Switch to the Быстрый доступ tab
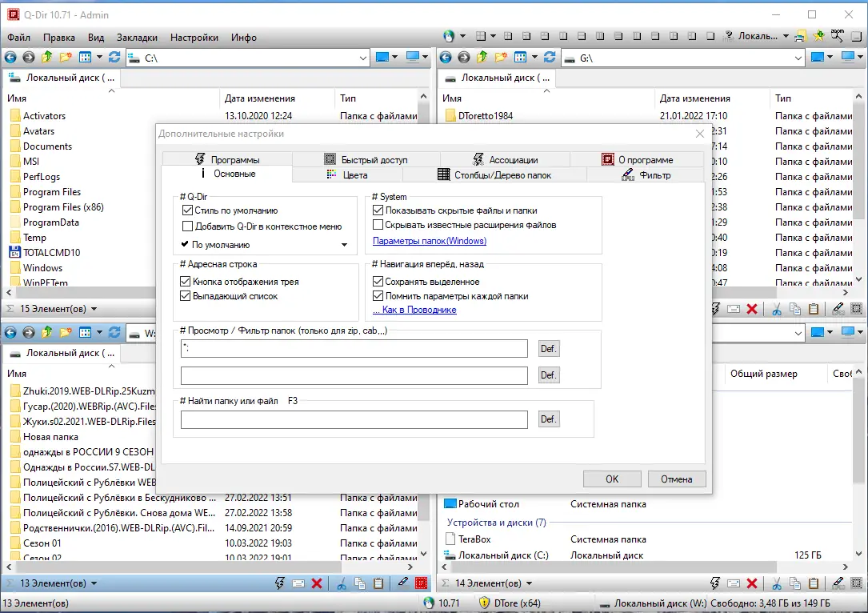This screenshot has width=868, height=613. click(366, 159)
